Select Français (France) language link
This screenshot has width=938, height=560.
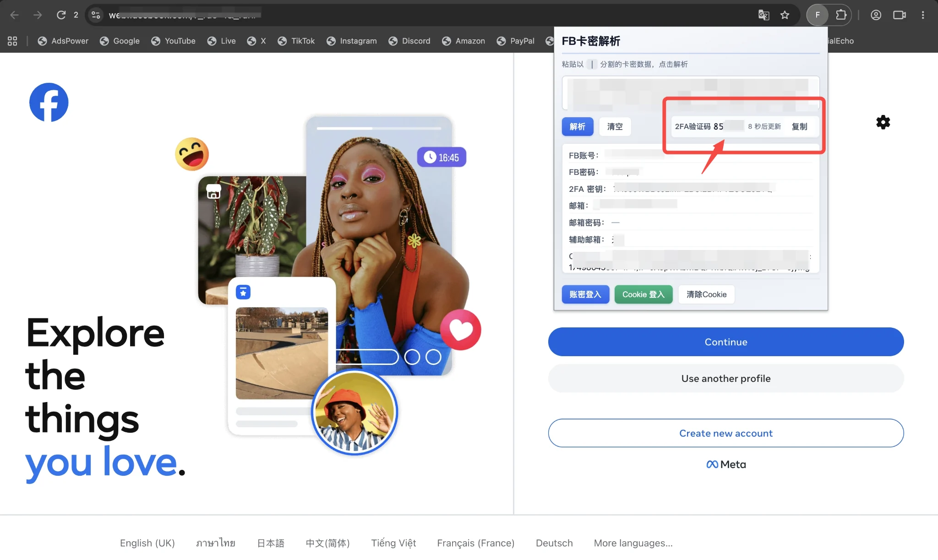pos(475,543)
